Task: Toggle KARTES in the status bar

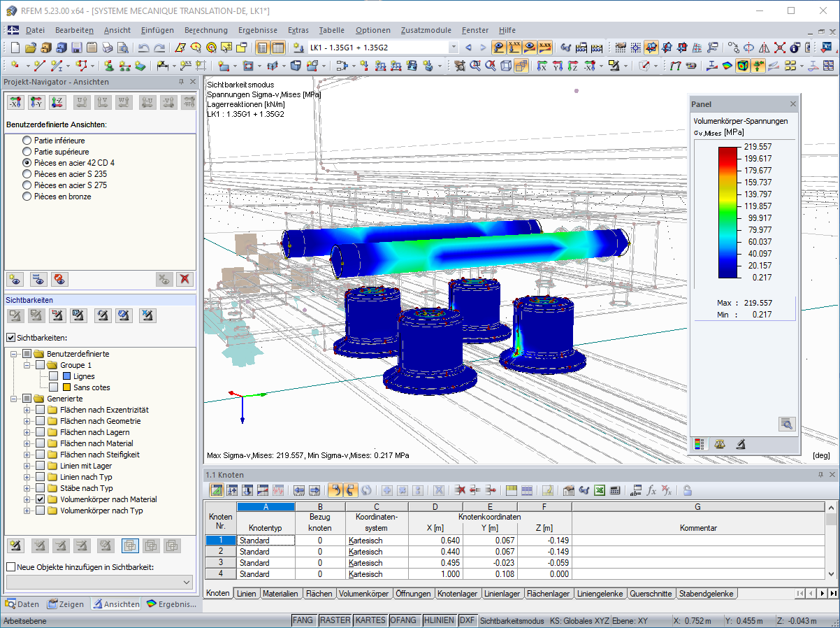Action: pos(370,620)
